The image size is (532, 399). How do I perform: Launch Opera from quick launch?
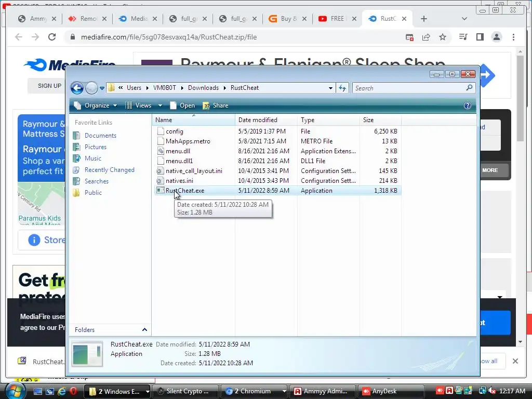[x=73, y=392]
